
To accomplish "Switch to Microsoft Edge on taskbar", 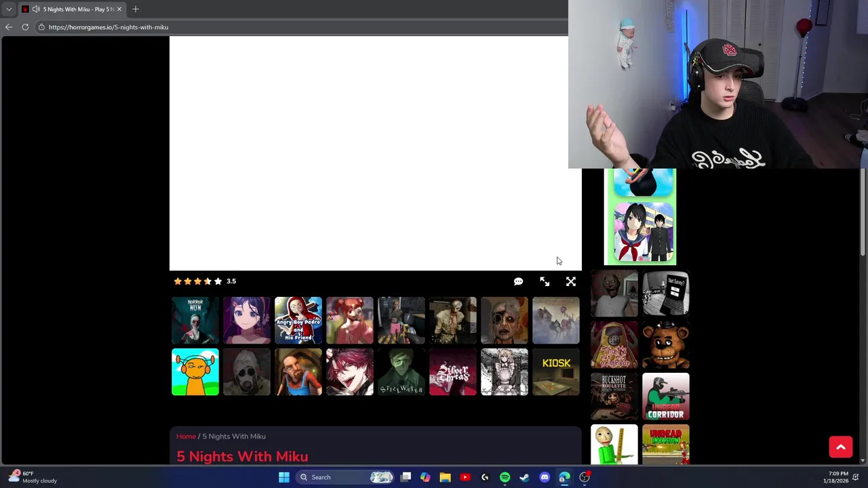I will pyautogui.click(x=564, y=477).
